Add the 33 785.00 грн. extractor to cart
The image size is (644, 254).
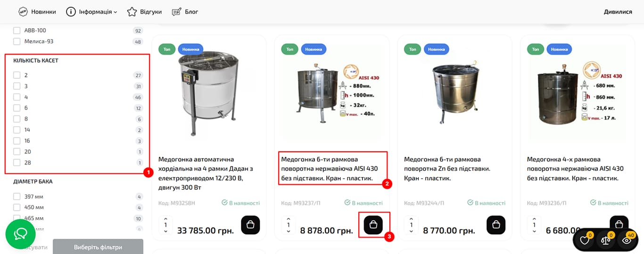[250, 225]
